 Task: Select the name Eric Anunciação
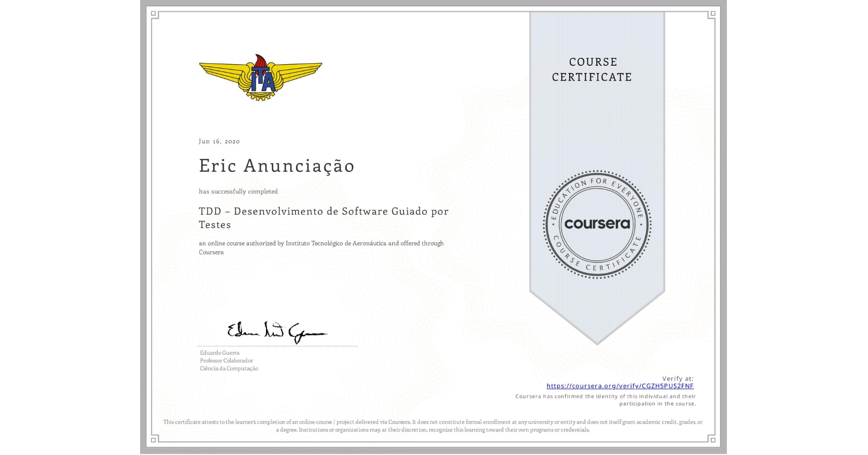[x=277, y=166]
